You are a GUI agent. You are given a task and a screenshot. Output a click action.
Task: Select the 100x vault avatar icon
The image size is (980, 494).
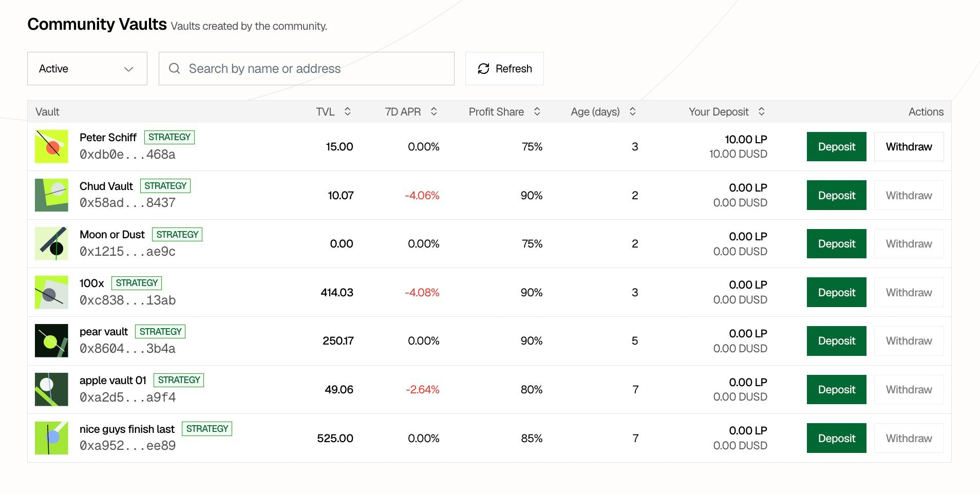tap(51, 292)
